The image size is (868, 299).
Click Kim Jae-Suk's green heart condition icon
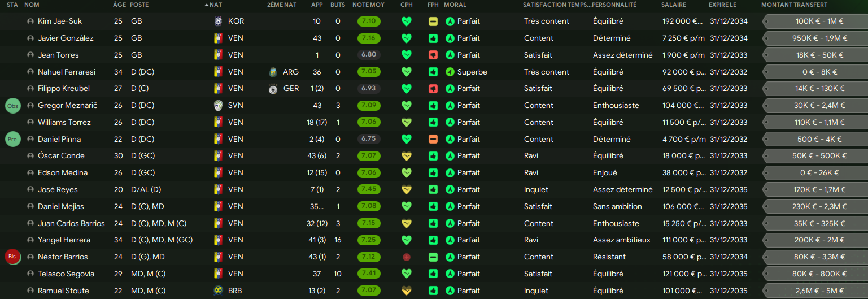click(x=407, y=21)
